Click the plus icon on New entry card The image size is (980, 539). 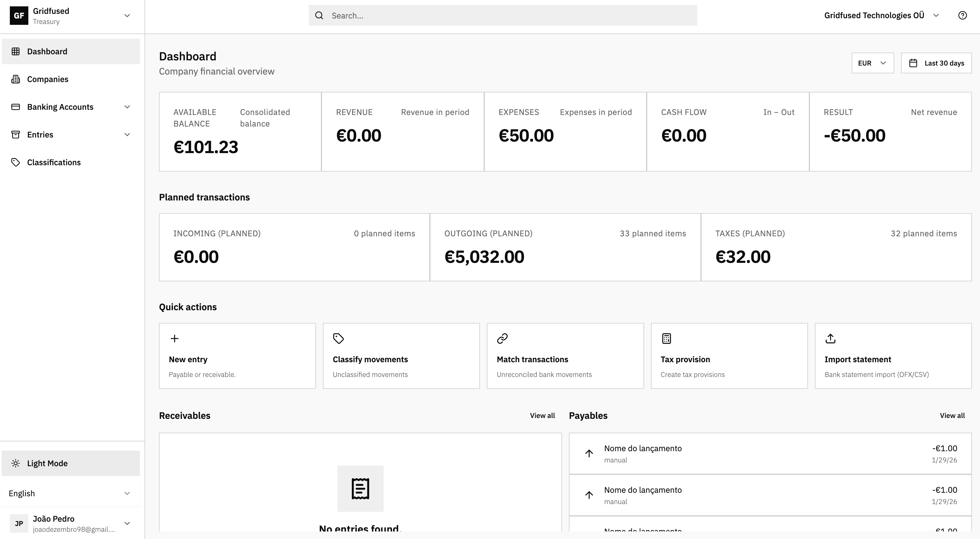tap(175, 338)
